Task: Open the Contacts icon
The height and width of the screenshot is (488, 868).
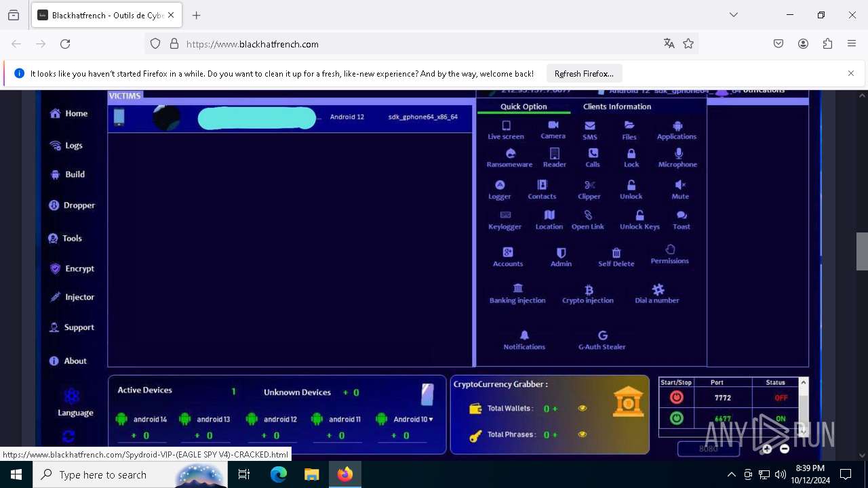Action: (542, 184)
